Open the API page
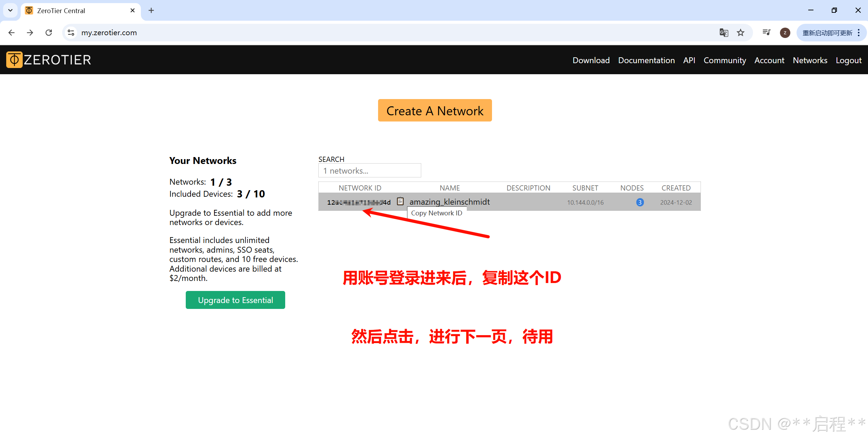This screenshot has width=868, height=438. point(689,60)
